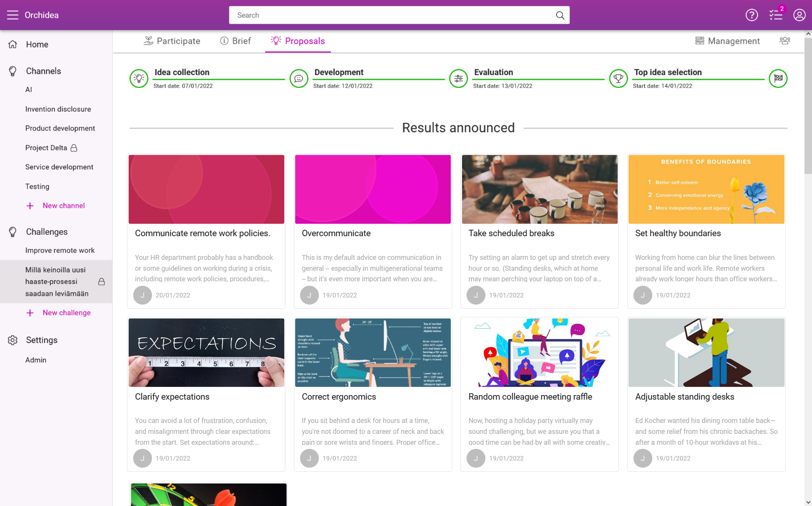Screen dimensions: 812x506
Task: Click the author avatar on Overcommunicate card
Action: pyautogui.click(x=309, y=295)
